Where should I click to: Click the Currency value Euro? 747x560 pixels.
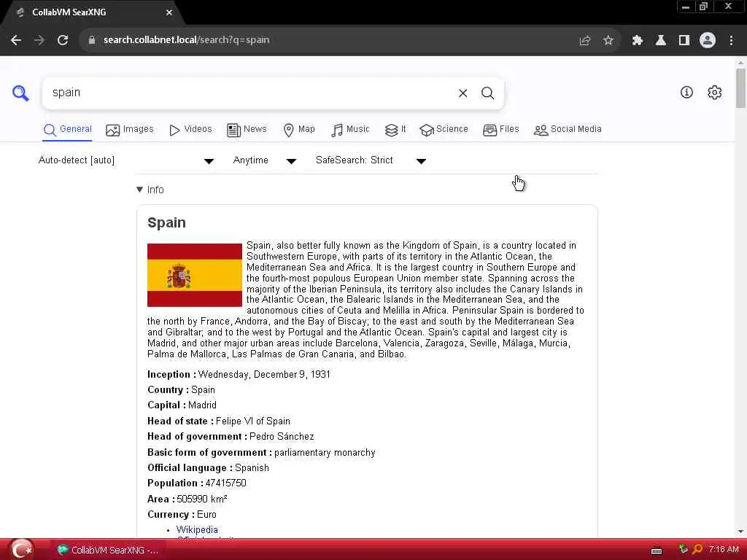pyautogui.click(x=206, y=514)
